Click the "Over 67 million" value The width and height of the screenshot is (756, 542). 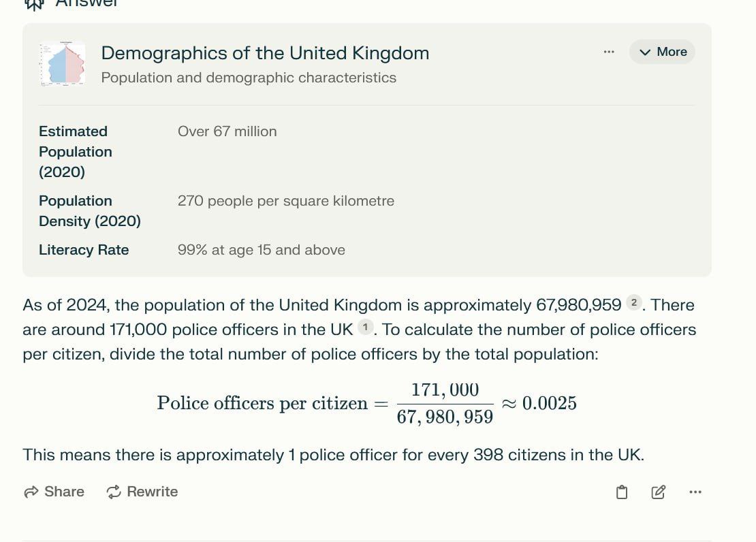pyautogui.click(x=227, y=131)
